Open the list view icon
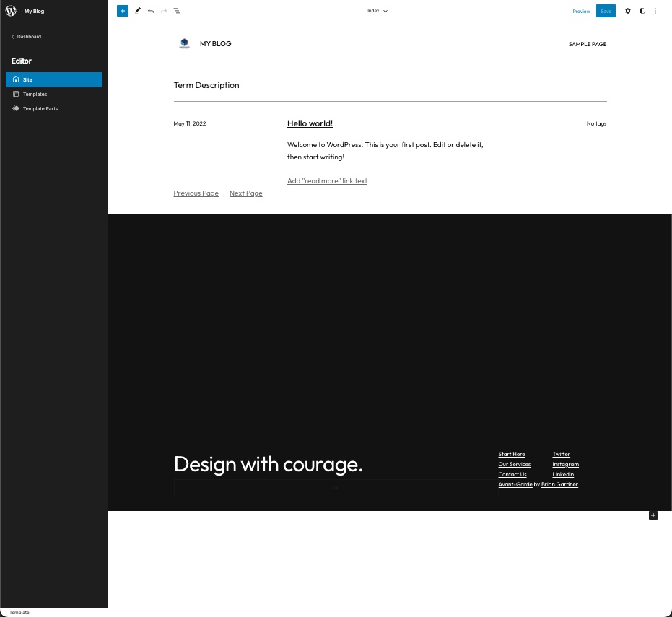This screenshot has width=672, height=617. coord(178,11)
